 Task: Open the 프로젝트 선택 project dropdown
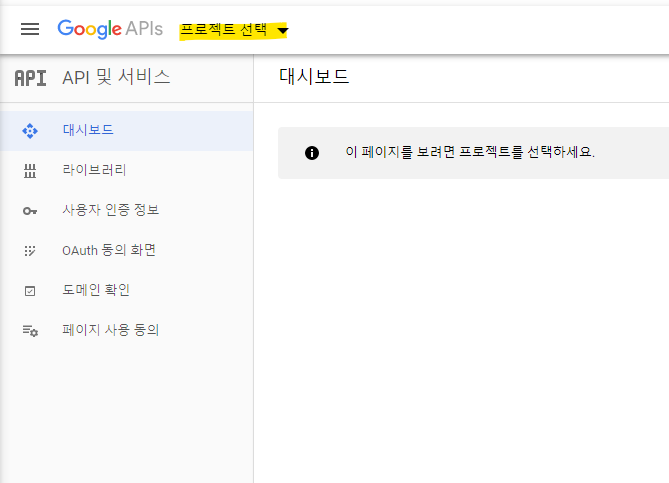[x=233, y=30]
